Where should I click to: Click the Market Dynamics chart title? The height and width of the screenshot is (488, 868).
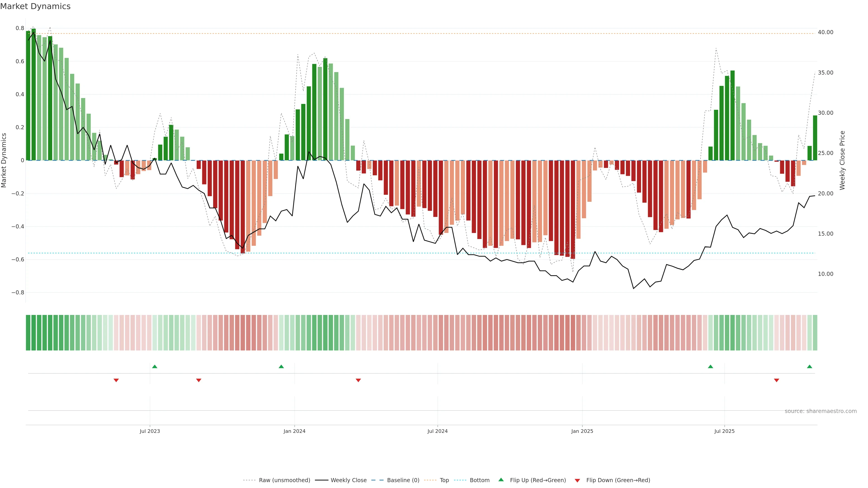pos(35,6)
